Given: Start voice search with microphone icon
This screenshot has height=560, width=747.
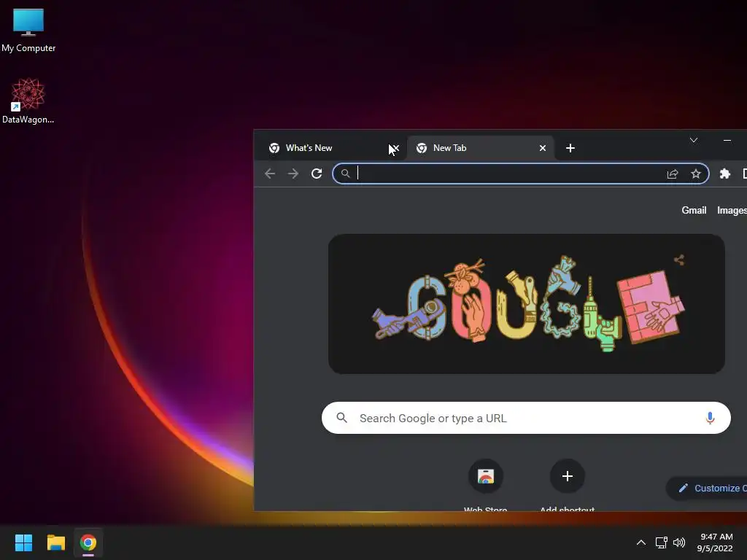Looking at the screenshot, I should [710, 418].
